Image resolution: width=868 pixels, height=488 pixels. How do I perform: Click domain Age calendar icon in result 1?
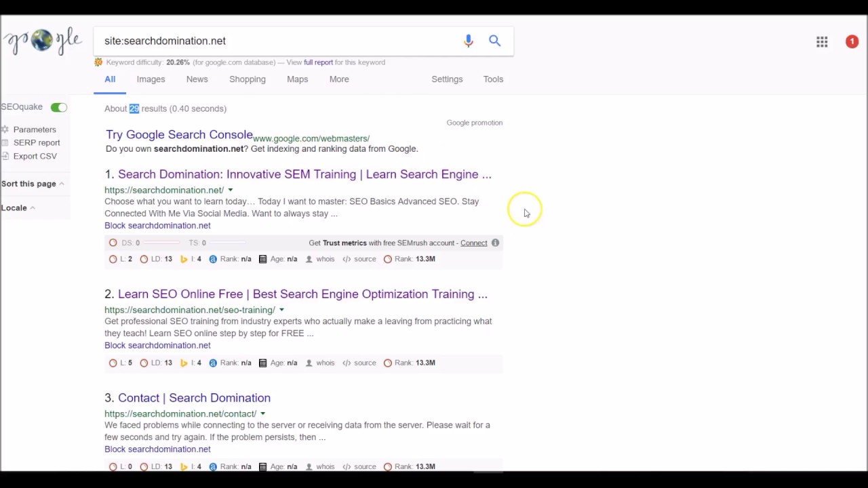tap(262, 259)
